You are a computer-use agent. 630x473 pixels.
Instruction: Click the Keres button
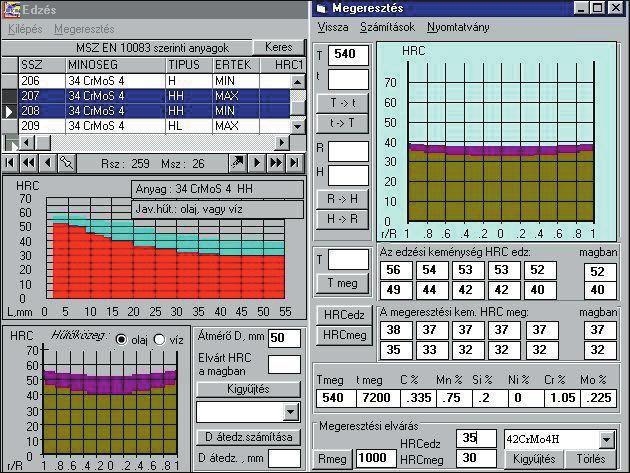click(x=278, y=47)
